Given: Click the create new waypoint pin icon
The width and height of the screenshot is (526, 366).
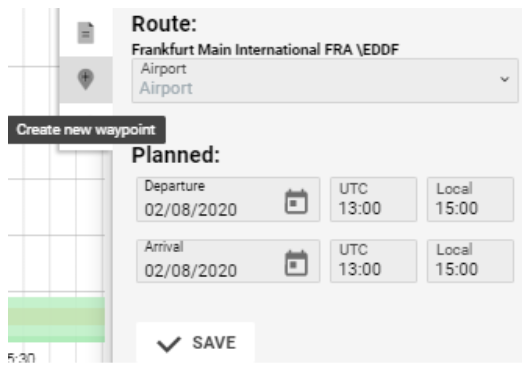Looking at the screenshot, I should point(86,79).
